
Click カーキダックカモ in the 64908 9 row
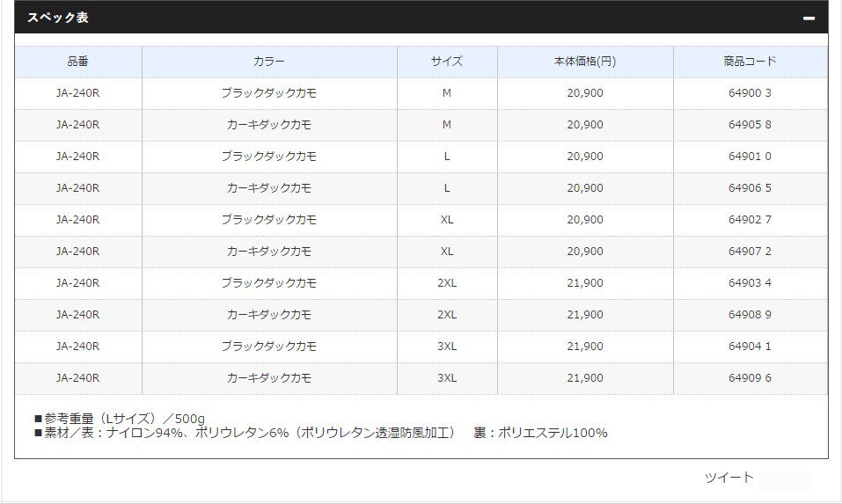coord(269,315)
